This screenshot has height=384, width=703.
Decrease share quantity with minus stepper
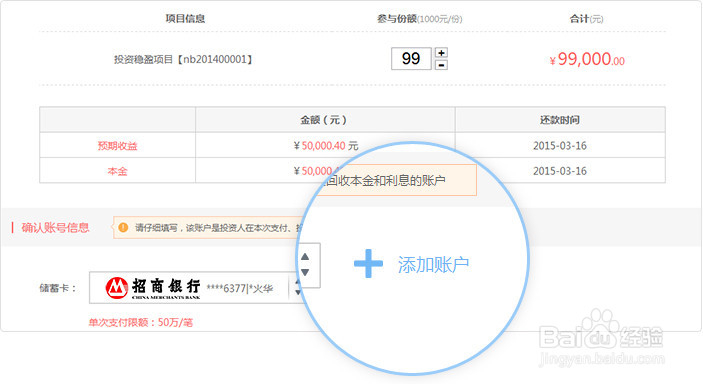point(441,65)
